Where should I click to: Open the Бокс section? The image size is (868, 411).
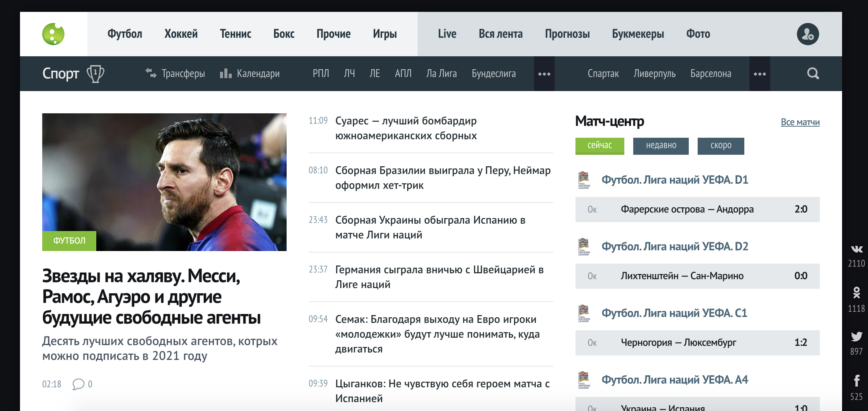pos(284,34)
